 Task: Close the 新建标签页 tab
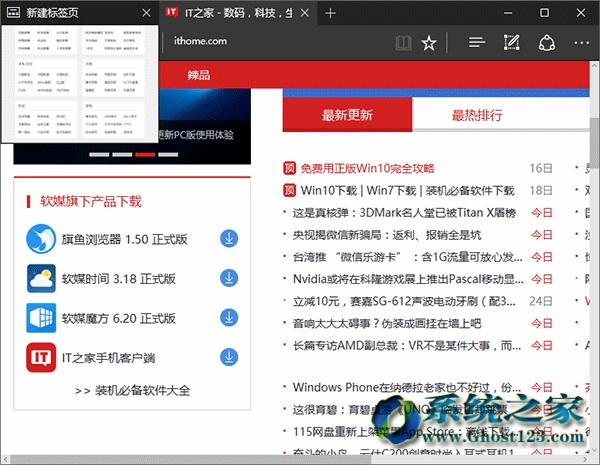(x=146, y=13)
